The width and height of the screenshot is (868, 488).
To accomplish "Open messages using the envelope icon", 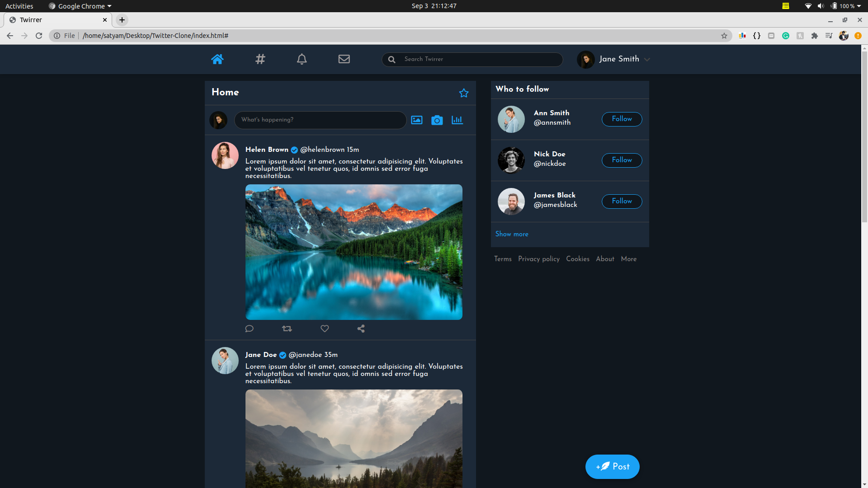I will [x=344, y=59].
